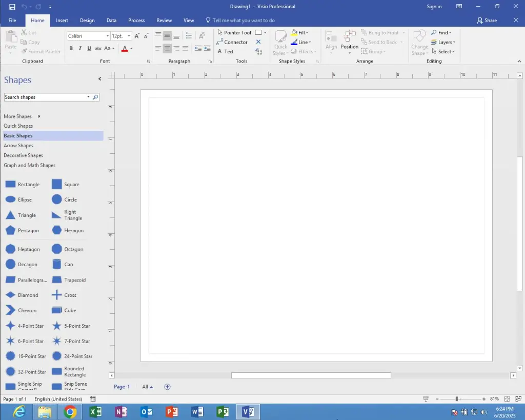Image resolution: width=525 pixels, height=420 pixels.
Task: Toggle Underline formatting
Action: [x=89, y=49]
